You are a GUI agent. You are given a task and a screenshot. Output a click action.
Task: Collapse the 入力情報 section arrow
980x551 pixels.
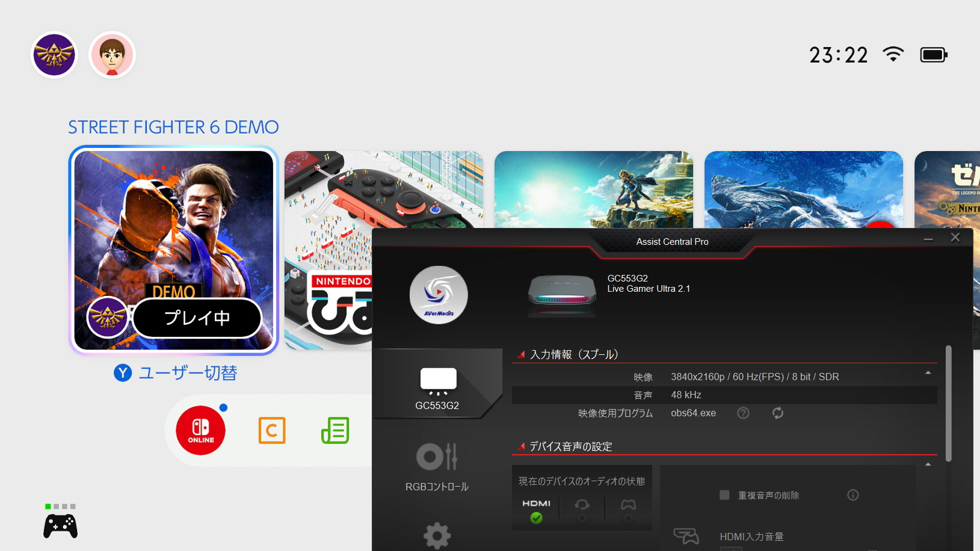coord(928,373)
